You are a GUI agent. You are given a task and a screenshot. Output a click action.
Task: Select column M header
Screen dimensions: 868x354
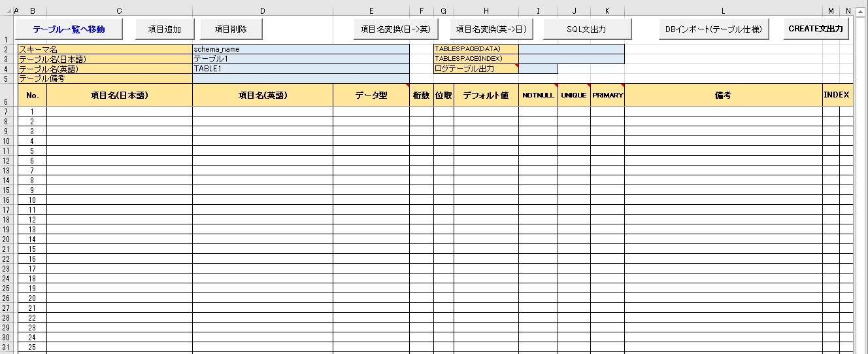[831, 10]
